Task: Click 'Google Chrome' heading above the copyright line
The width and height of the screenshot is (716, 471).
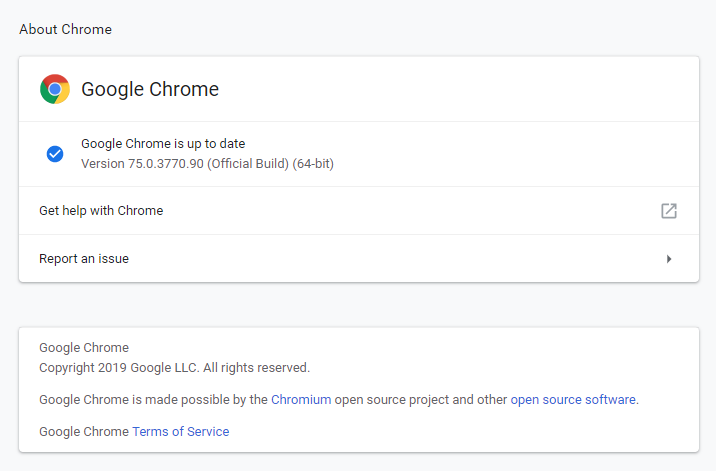Action: coord(84,348)
